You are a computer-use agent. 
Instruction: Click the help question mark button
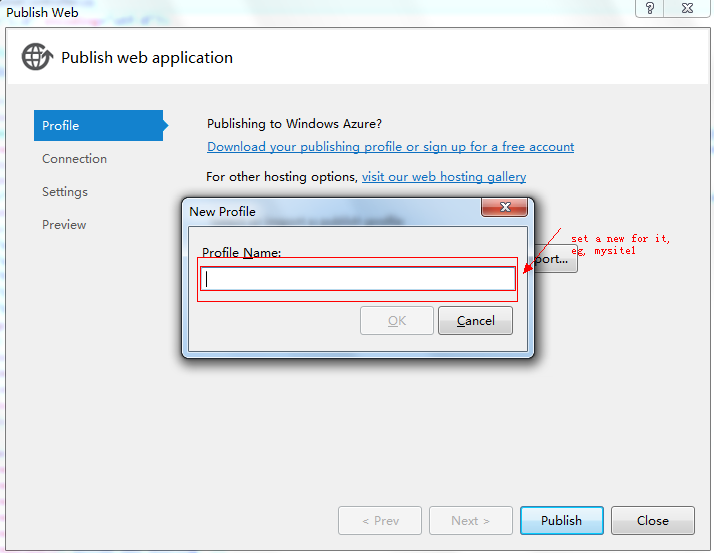coord(650,8)
